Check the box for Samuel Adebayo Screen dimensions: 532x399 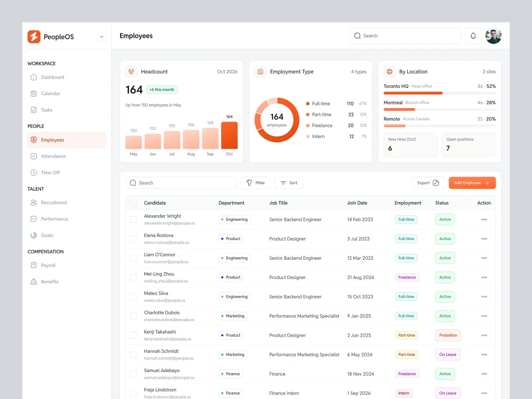pos(134,374)
